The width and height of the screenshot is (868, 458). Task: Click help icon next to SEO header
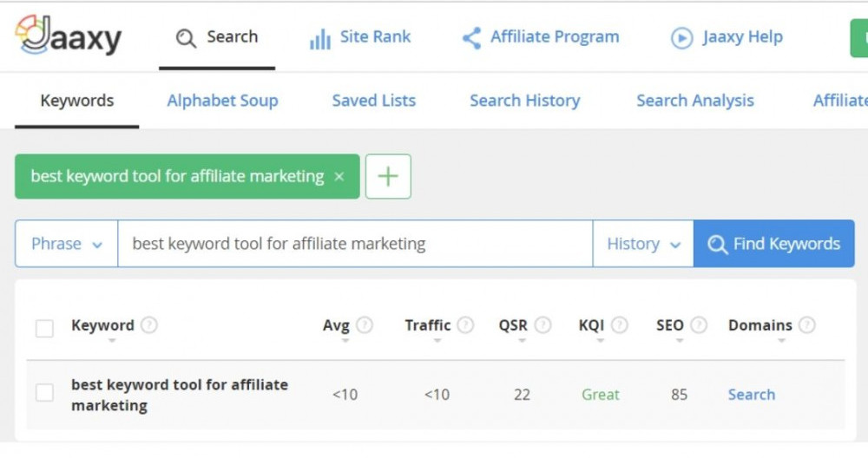(x=699, y=324)
